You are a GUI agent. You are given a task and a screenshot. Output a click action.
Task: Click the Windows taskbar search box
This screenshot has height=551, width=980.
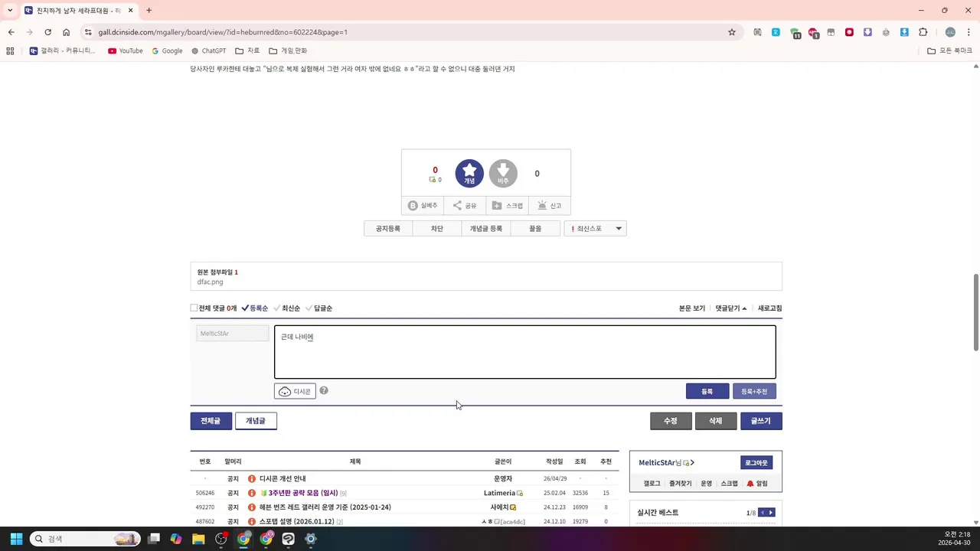[x=86, y=539]
